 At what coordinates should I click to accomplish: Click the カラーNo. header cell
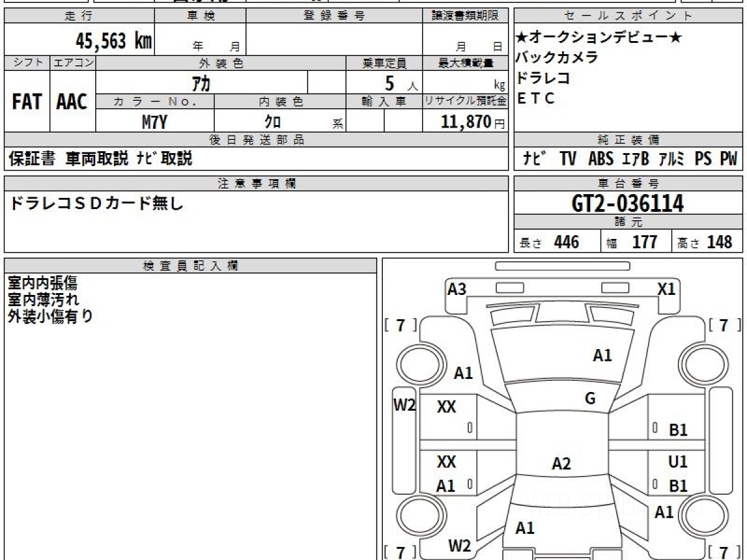click(x=155, y=101)
